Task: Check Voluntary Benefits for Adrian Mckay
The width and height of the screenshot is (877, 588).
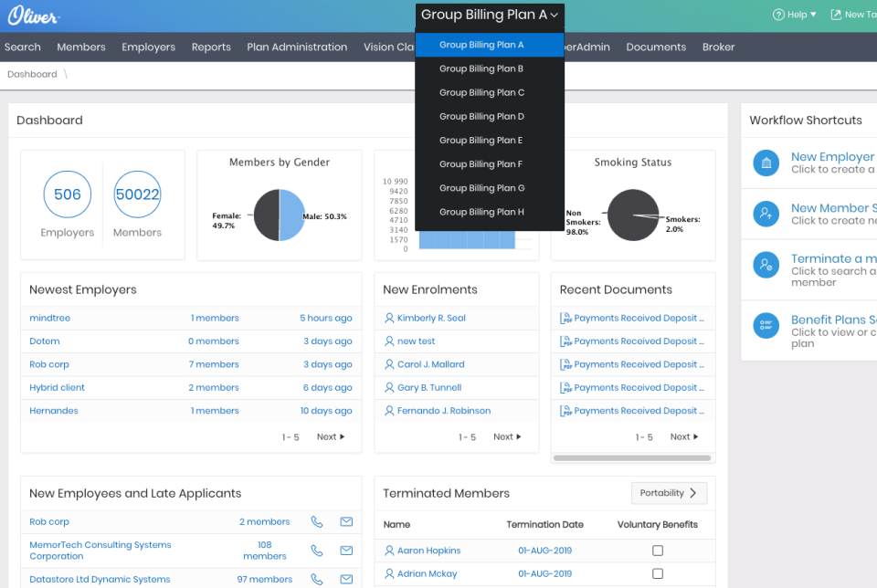Action: (x=657, y=572)
